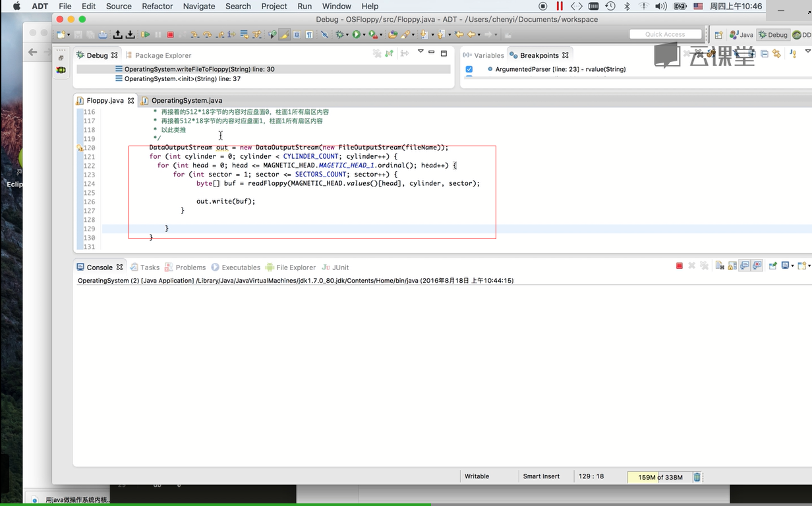Select the writeFileToFloppy stack frame line 30
Image resolution: width=812 pixels, height=506 pixels.
coord(199,69)
